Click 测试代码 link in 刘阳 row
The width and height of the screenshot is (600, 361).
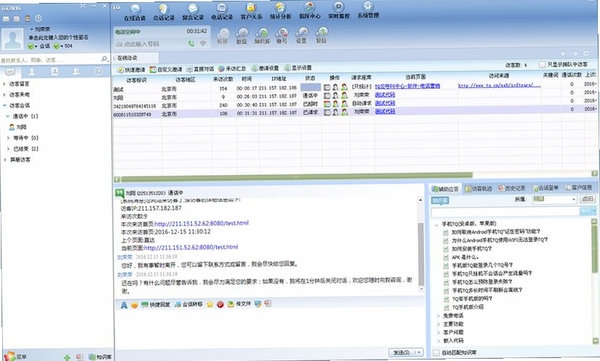coord(385,95)
